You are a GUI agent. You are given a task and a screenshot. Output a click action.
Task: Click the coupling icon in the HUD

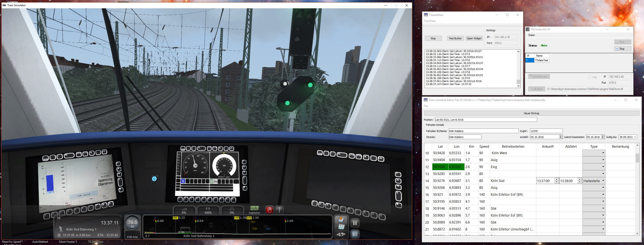point(341,234)
